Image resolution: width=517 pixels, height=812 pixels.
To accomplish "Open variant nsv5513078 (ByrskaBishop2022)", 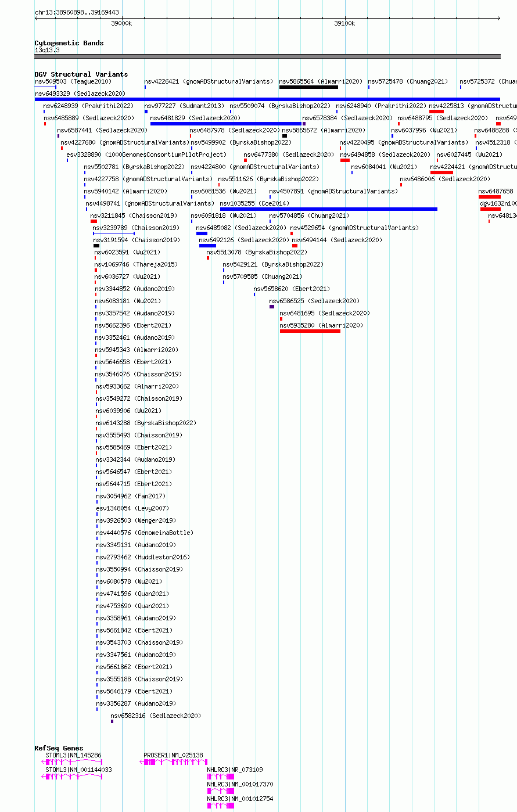I will (x=257, y=253).
